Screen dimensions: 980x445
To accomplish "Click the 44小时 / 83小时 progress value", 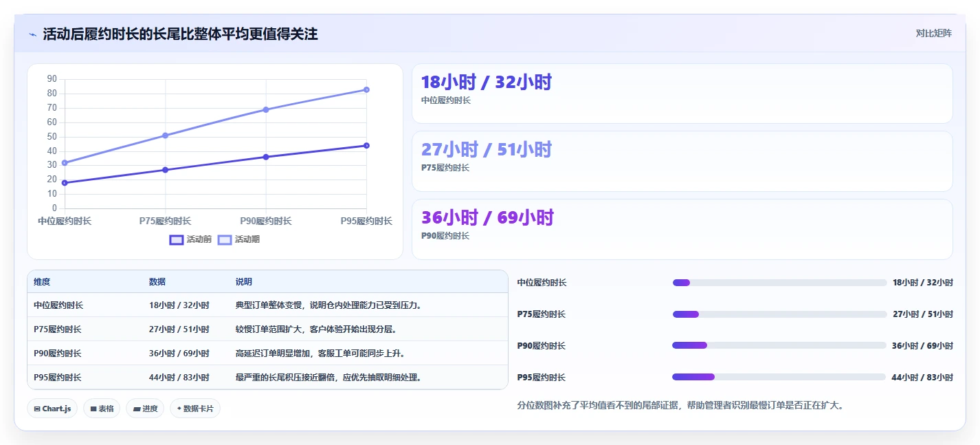I will [x=922, y=378].
